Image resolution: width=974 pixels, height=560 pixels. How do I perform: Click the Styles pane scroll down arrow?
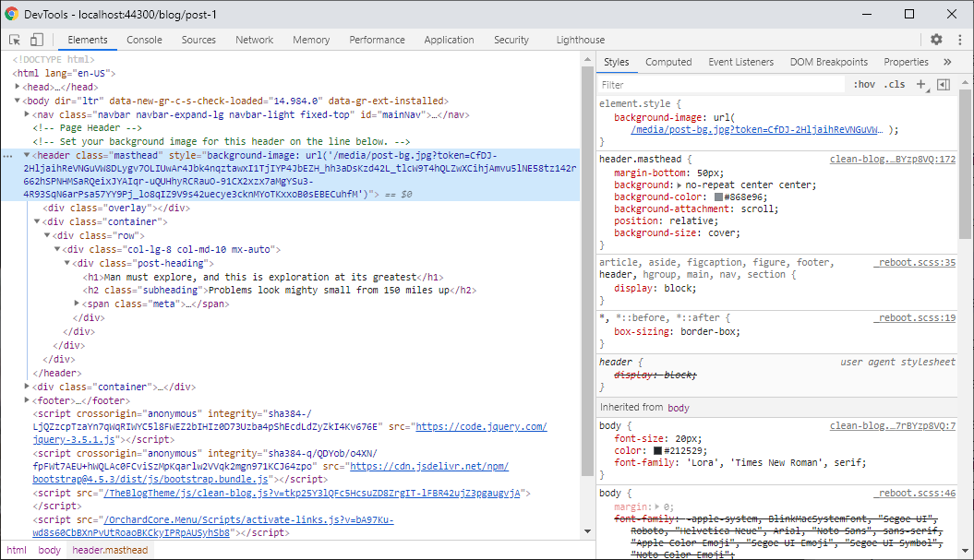pos(965,551)
